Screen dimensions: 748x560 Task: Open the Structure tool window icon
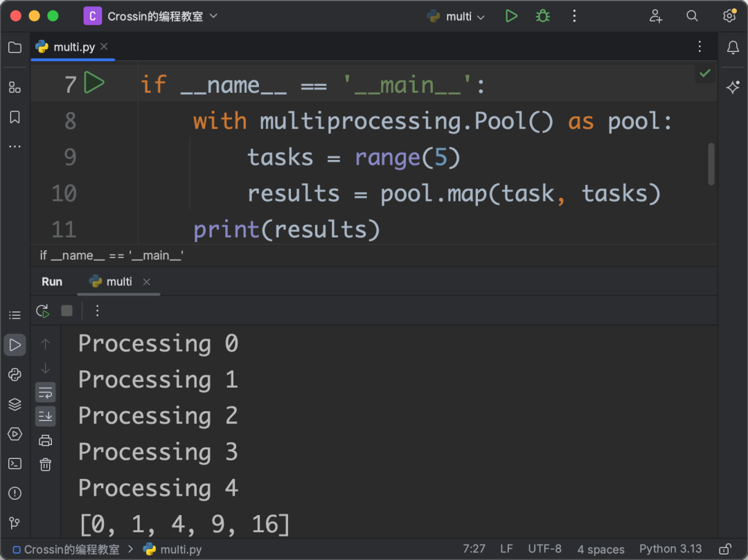click(15, 87)
